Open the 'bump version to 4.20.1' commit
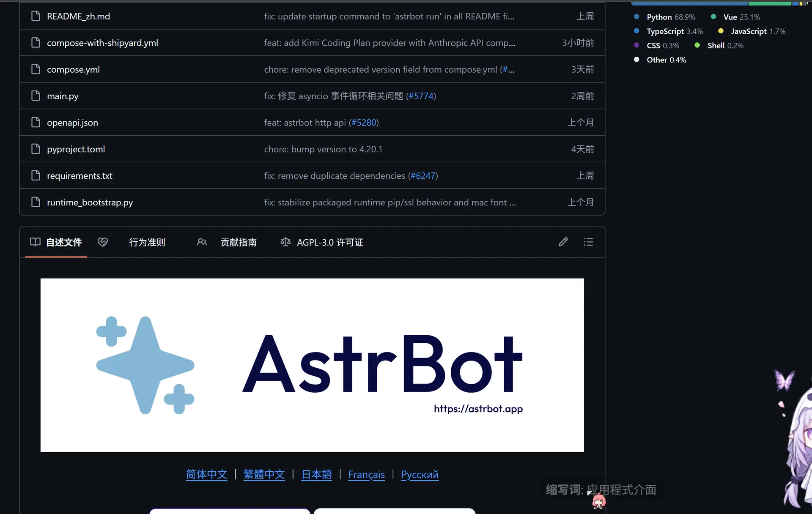 tap(323, 149)
